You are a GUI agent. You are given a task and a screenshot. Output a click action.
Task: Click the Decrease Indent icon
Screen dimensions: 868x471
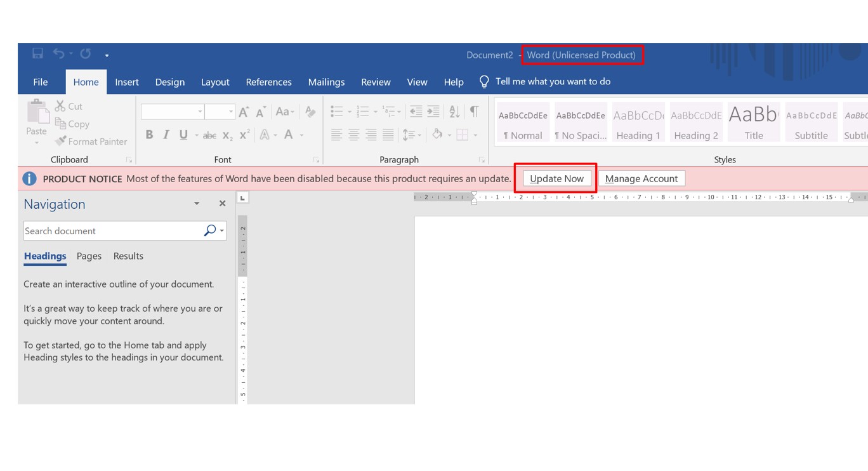[416, 112]
